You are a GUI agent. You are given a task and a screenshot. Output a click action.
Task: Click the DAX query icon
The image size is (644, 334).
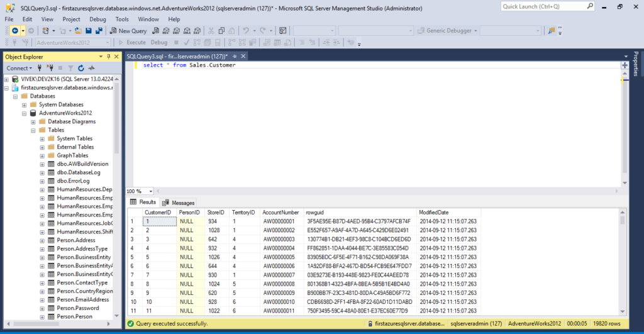[x=197, y=31]
